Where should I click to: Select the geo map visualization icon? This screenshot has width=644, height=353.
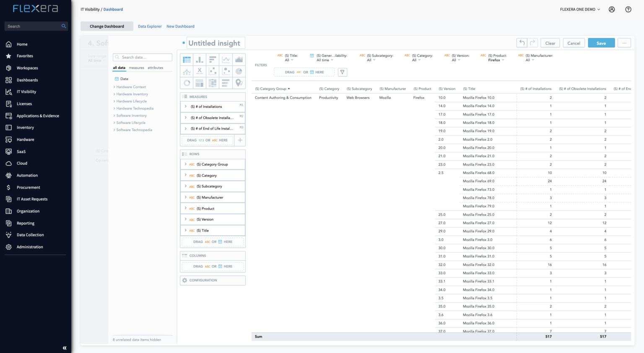(239, 83)
